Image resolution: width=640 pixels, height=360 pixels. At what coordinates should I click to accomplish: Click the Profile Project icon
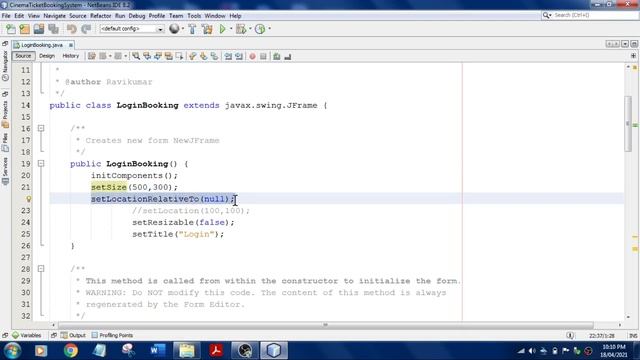coord(260,29)
